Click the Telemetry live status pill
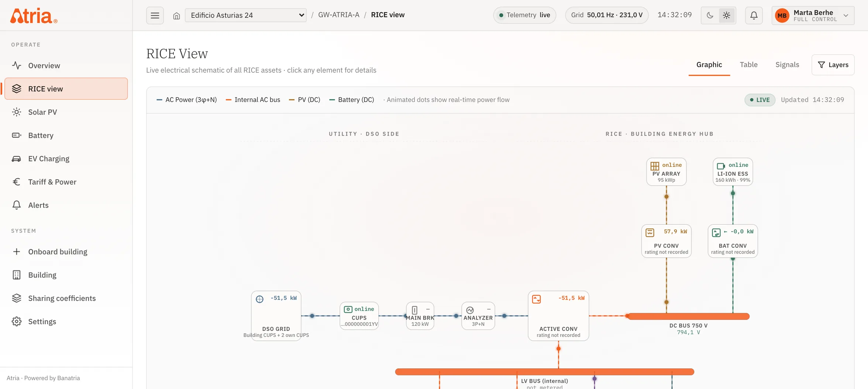Screen dimensions: 868x389 [x=524, y=15]
